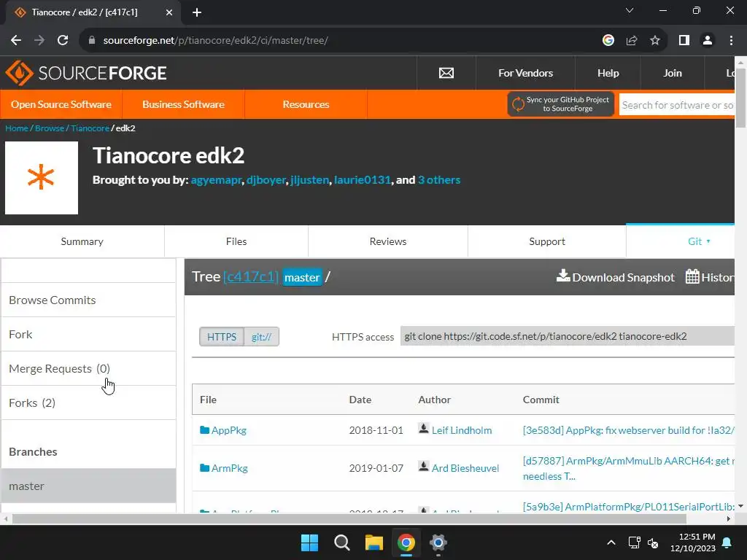Open the Support tab
The image size is (747, 560).
[547, 241]
